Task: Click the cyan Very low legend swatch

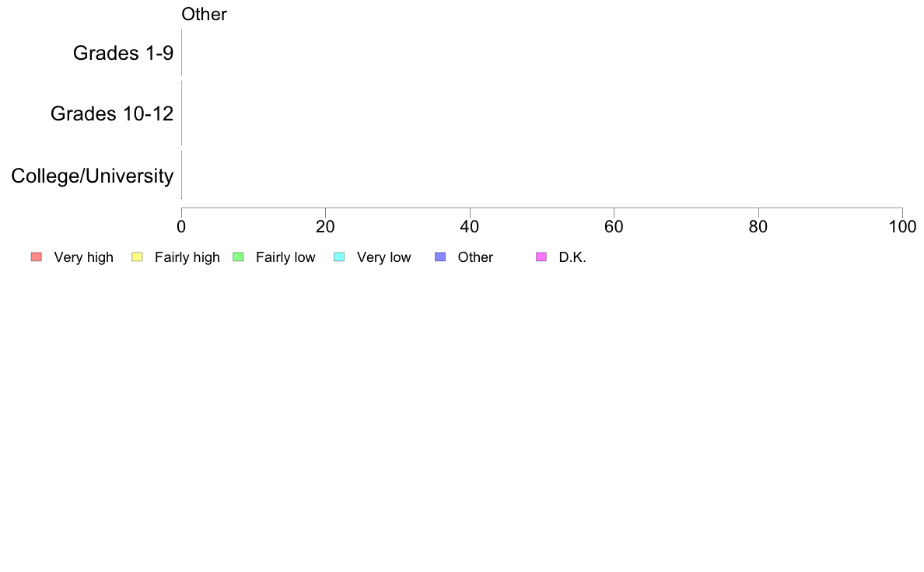Action: click(339, 257)
